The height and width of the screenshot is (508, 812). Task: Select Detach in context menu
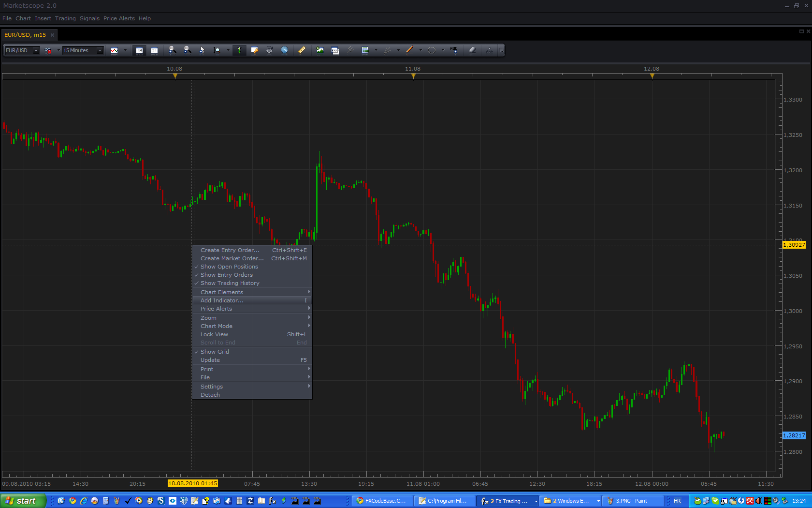coord(252,395)
